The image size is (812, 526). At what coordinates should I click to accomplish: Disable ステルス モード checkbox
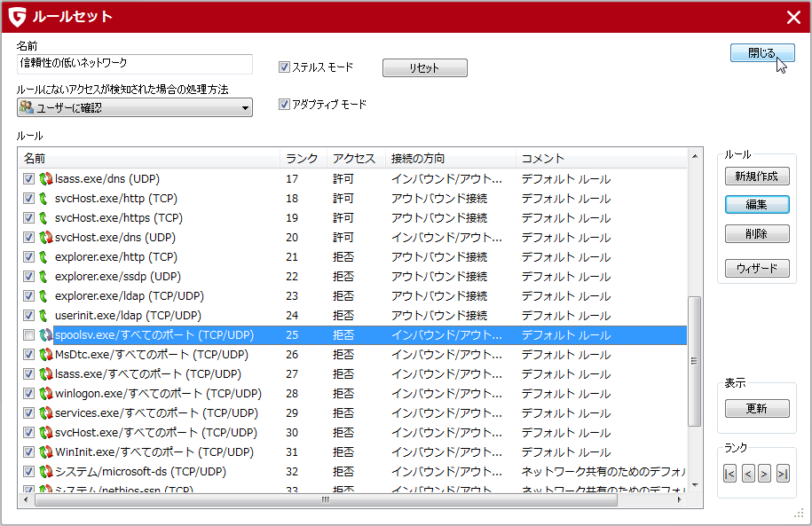coord(285,67)
